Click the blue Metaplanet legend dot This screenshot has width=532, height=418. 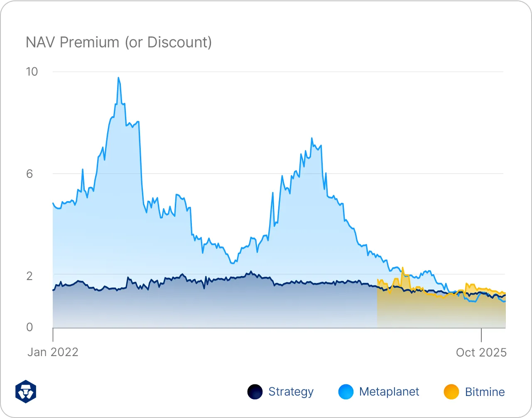pyautogui.click(x=346, y=392)
